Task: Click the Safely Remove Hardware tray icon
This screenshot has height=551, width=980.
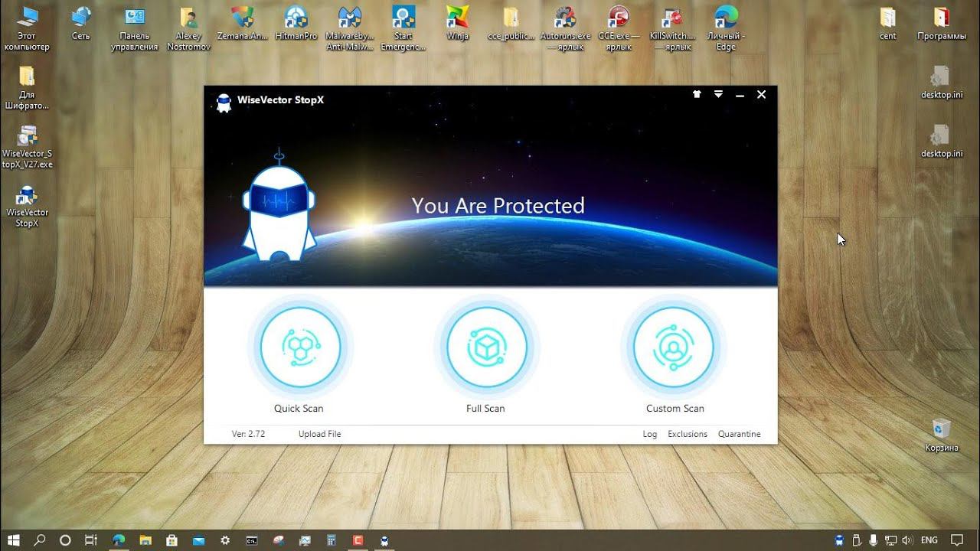Action: click(857, 540)
